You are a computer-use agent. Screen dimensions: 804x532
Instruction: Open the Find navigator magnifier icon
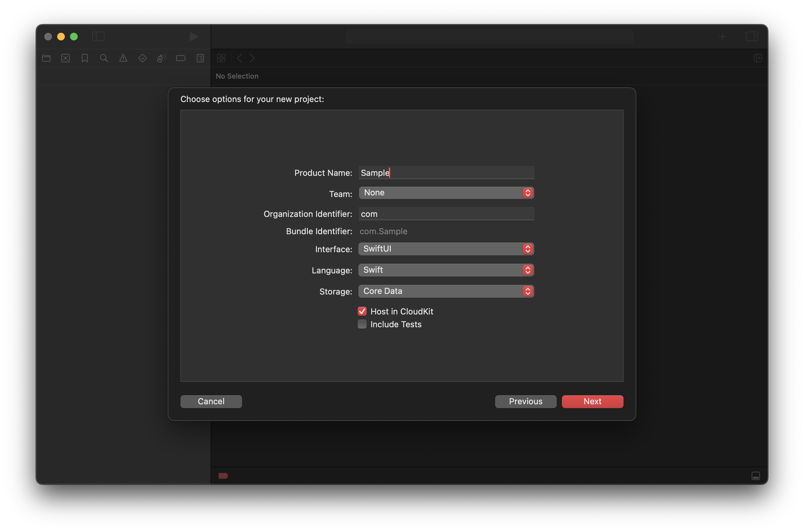[x=104, y=58]
